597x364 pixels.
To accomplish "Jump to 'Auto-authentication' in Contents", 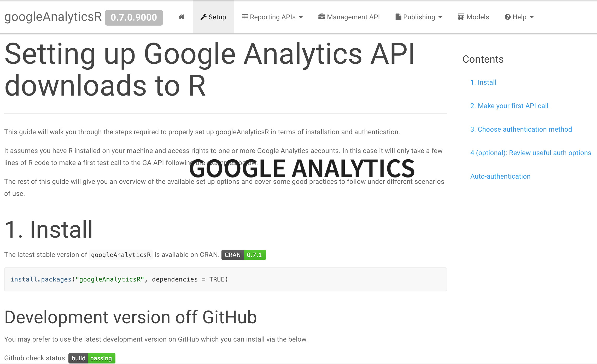I will point(500,176).
